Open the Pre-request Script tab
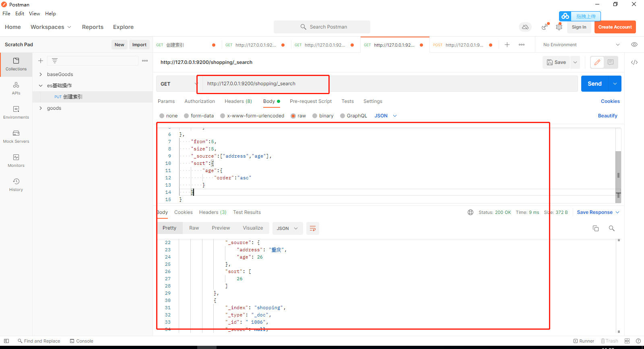 pos(311,101)
